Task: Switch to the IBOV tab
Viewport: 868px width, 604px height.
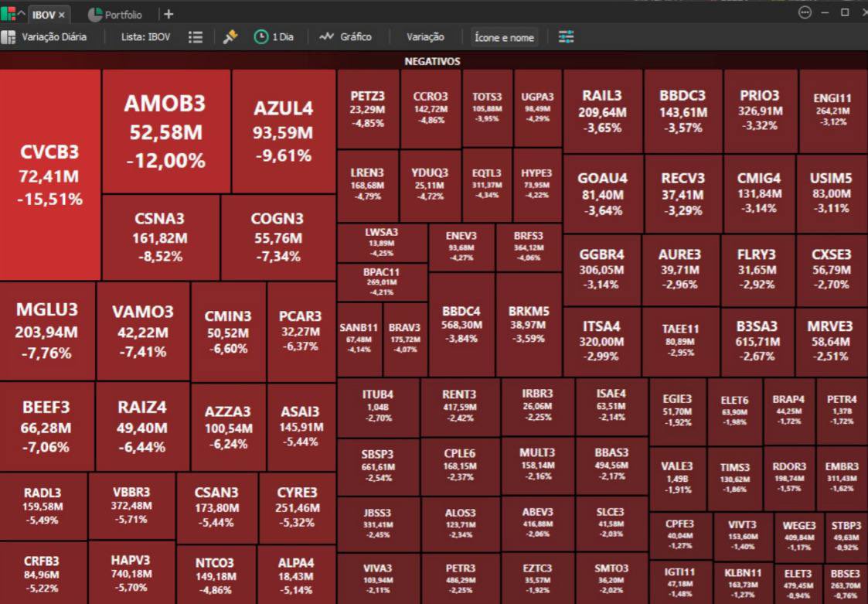Action: coord(43,15)
